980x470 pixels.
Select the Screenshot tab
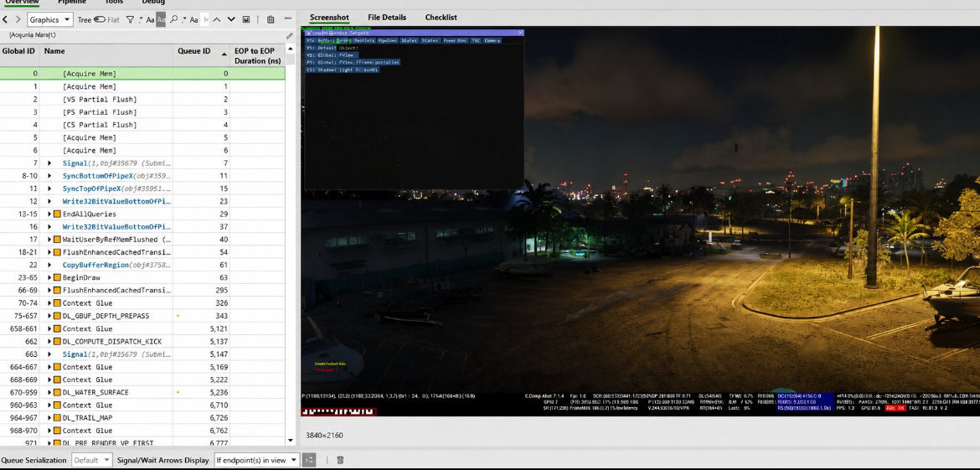tap(329, 18)
